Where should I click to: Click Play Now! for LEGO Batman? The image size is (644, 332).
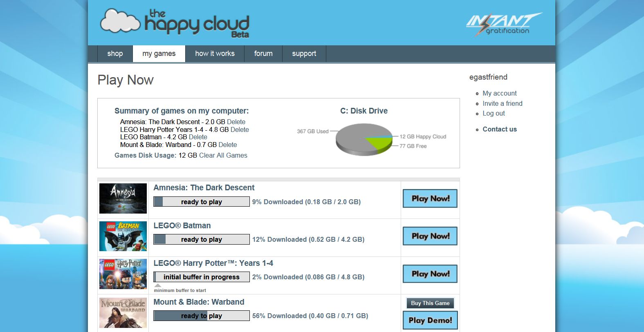point(430,236)
